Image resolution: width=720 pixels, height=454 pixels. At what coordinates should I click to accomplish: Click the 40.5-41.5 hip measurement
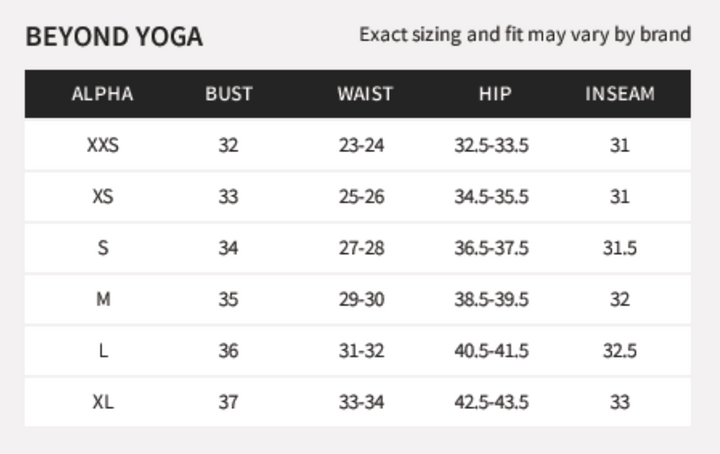pyautogui.click(x=491, y=351)
